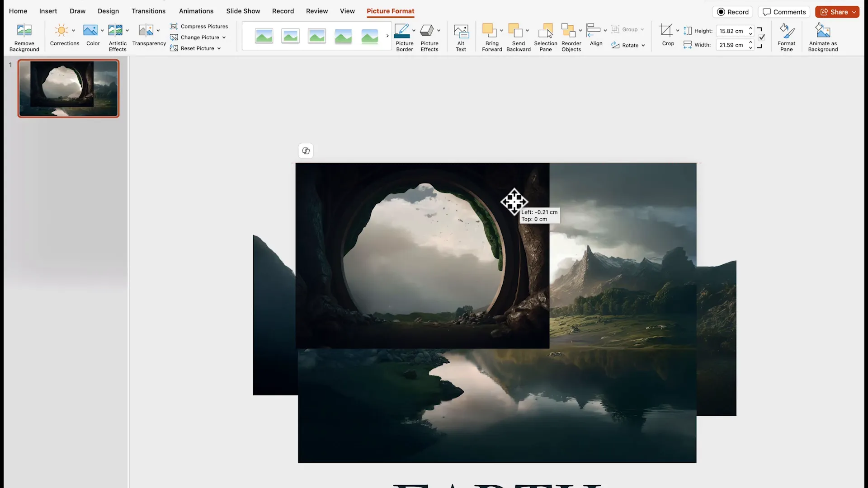Switch to the Transitions tab

tap(148, 11)
